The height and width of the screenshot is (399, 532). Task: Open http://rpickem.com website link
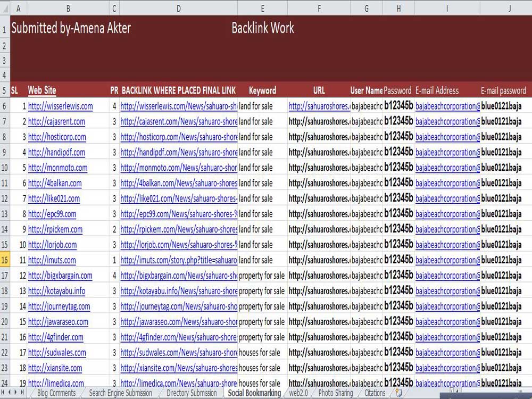tap(55, 229)
